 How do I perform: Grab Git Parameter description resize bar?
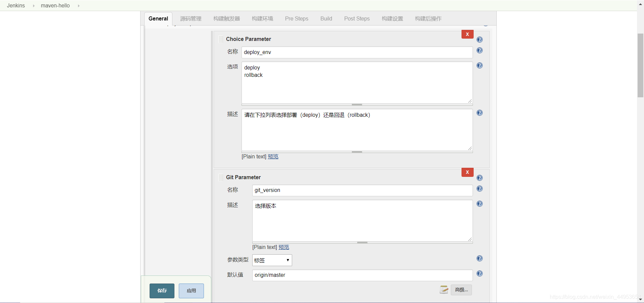point(362,243)
